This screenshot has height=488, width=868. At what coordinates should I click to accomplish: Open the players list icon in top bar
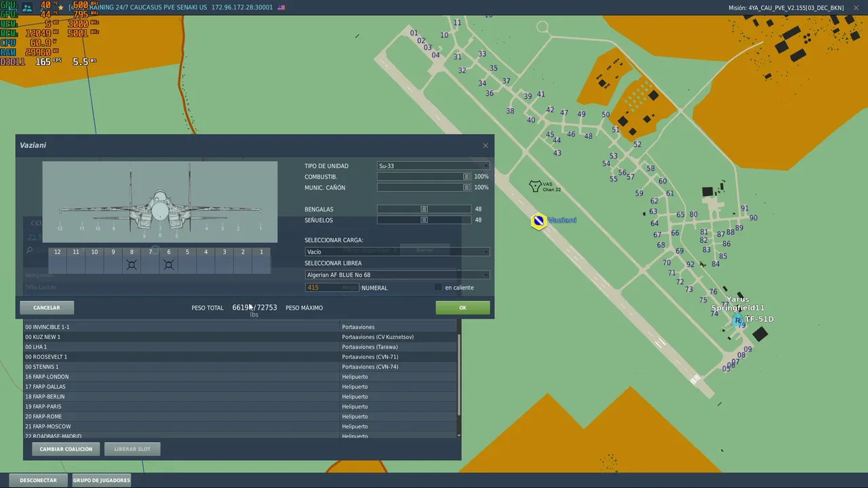pyautogui.click(x=27, y=7)
